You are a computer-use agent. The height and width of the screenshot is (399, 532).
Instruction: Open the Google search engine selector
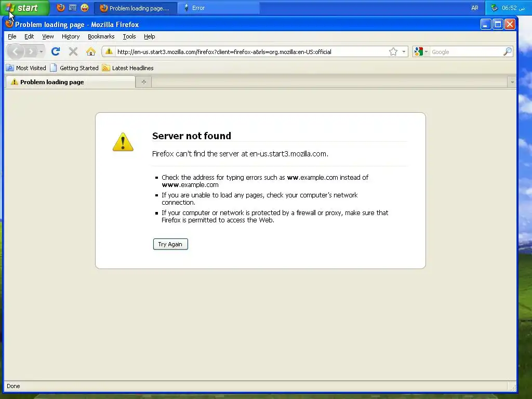421,51
